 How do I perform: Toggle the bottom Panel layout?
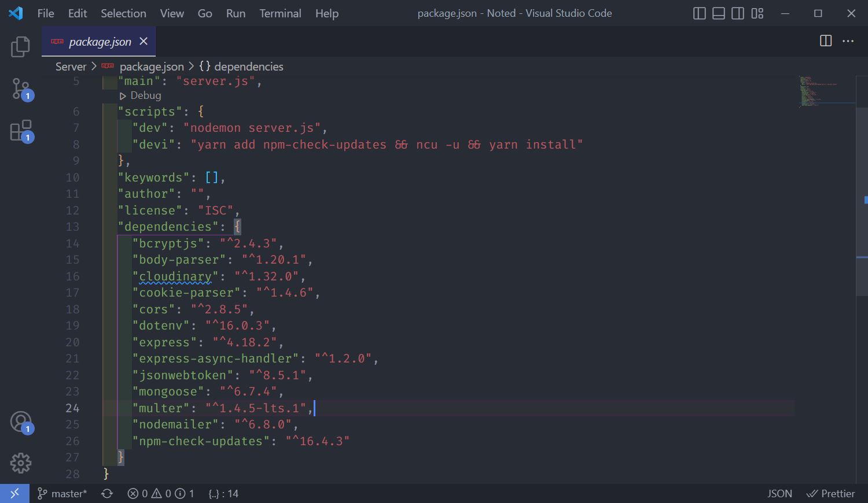(718, 13)
